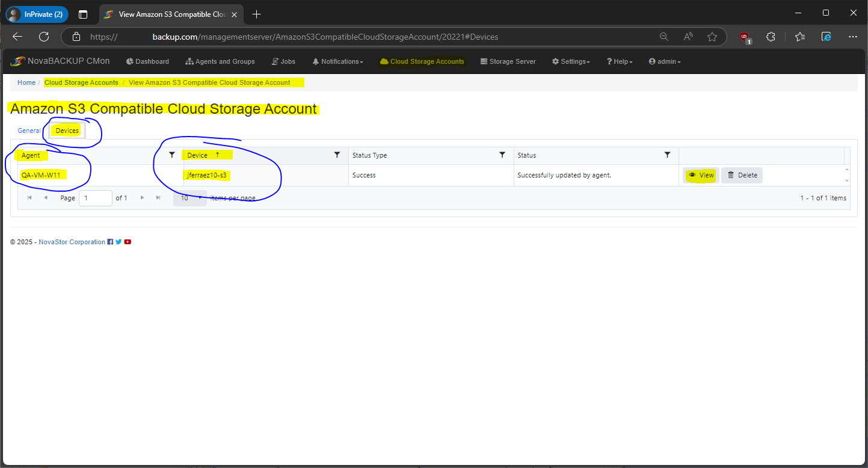
Task: Open Cloud Storage Accounts navbar item
Action: [x=422, y=61]
